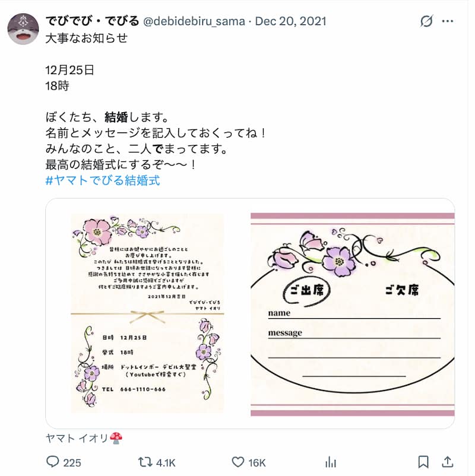Open the RSVP card image on right

[x=352, y=313]
